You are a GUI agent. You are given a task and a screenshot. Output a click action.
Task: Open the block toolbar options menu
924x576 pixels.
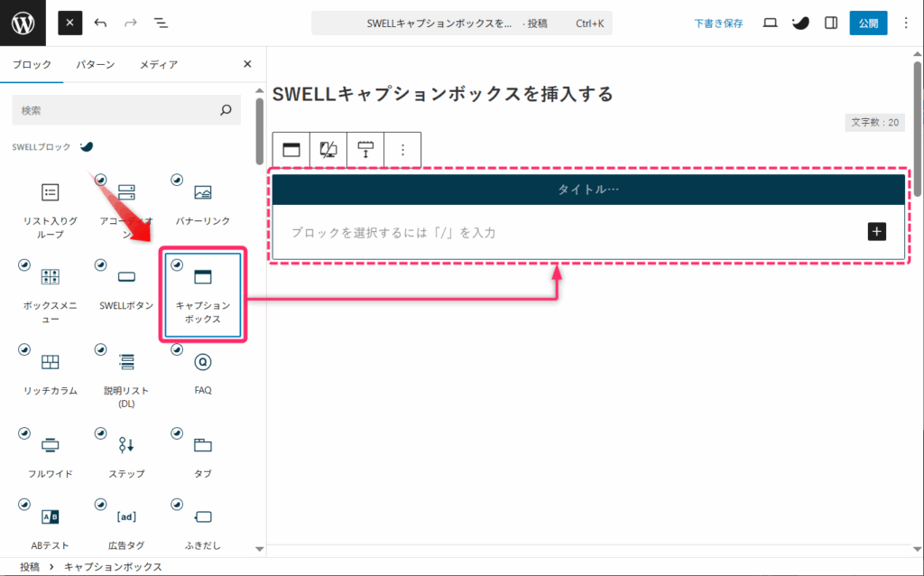point(402,150)
